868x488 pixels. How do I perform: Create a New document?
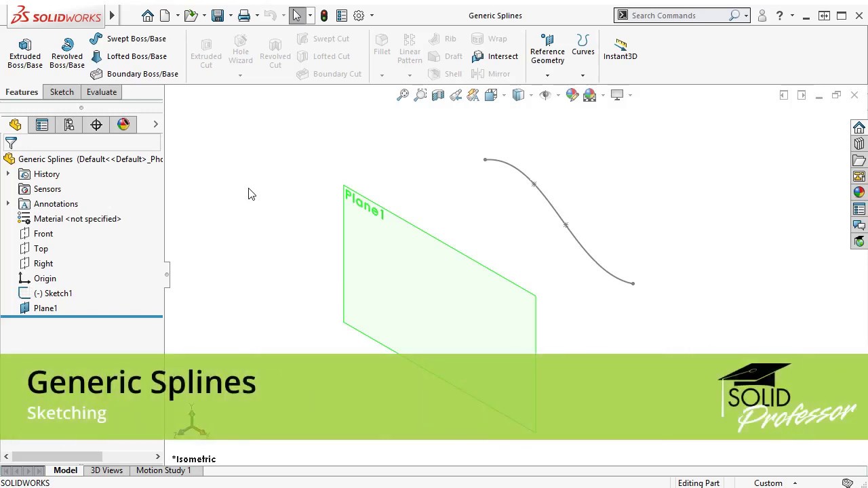pos(165,15)
